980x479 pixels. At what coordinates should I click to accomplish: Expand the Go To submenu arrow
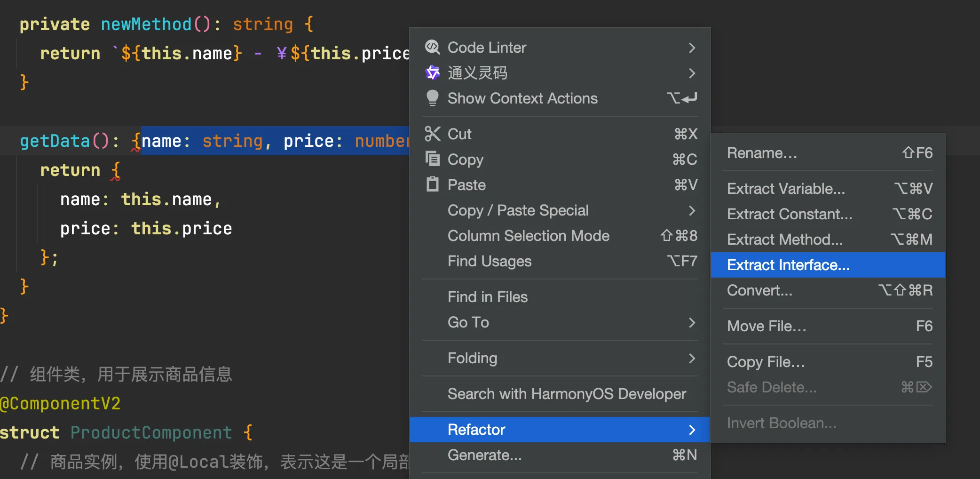click(x=692, y=322)
